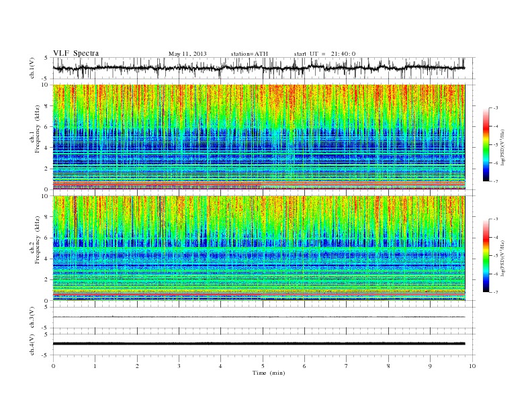Click the "6" tick on the time axis
Viewport: 532px width, 411px height.
304,366
